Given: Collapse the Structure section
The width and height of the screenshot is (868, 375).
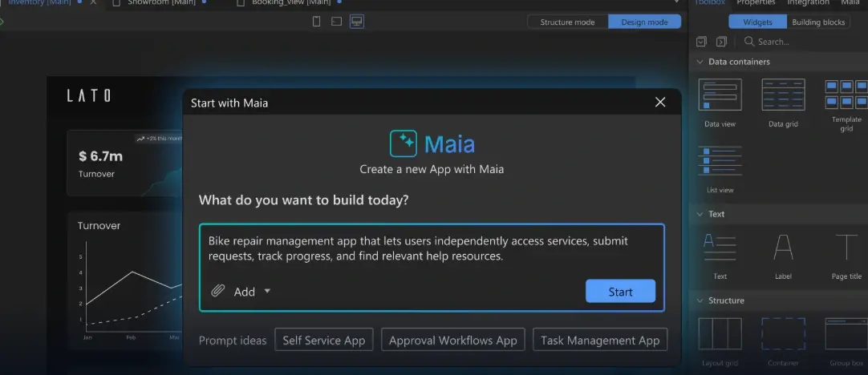Looking at the screenshot, I should click(x=699, y=300).
